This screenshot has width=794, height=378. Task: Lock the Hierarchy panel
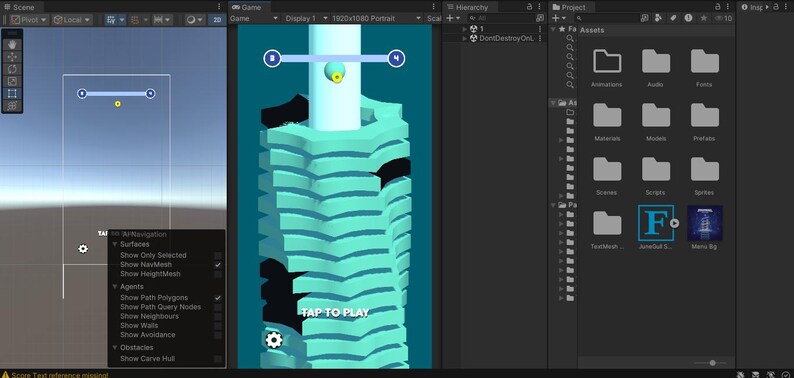point(530,7)
